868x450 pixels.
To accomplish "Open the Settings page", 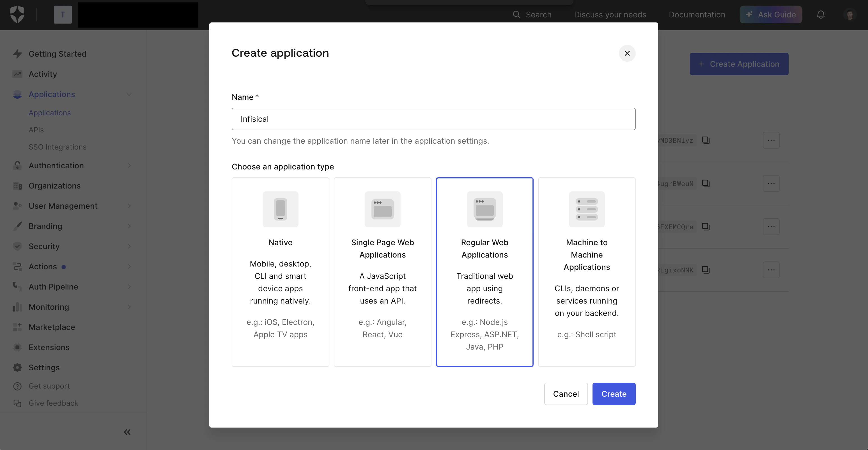I will (x=44, y=368).
